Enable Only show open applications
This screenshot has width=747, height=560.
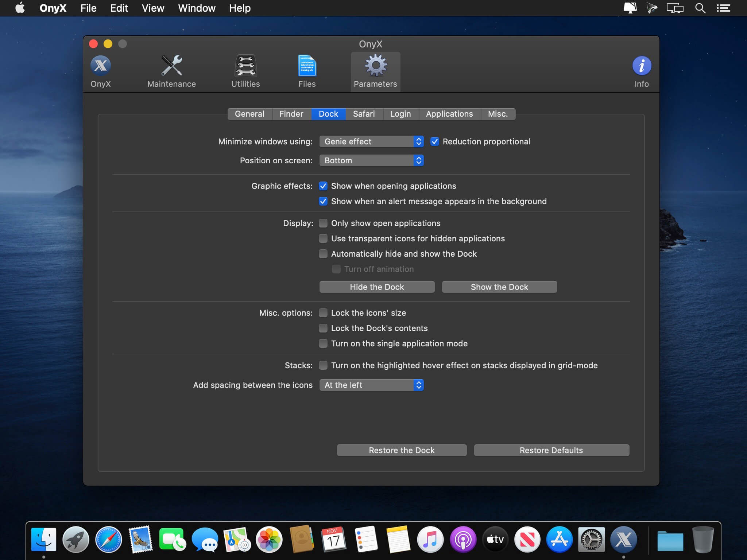(x=323, y=223)
